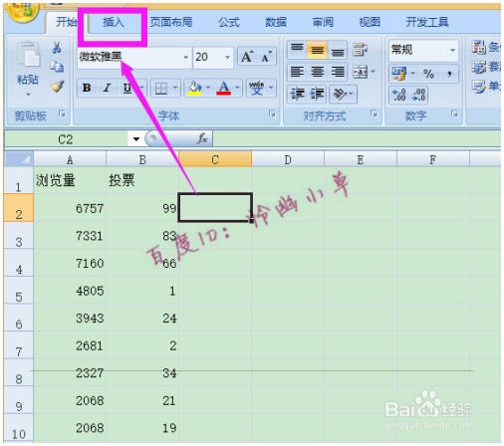
Task: Select cell B5 containing 1
Action: pyautogui.click(x=142, y=291)
